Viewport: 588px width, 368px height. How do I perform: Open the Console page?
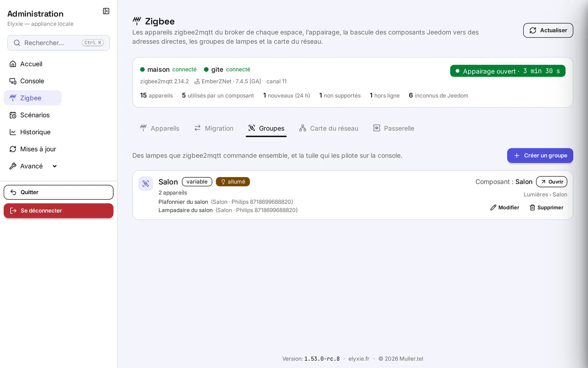pos(33,81)
